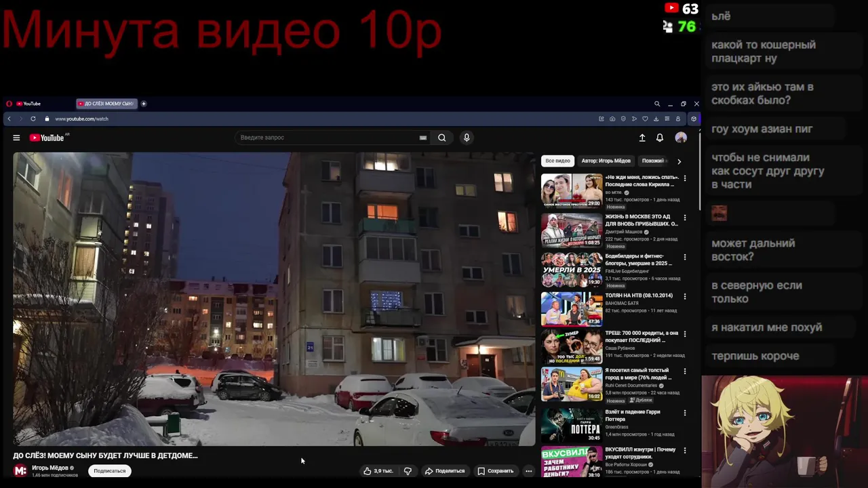Click the Opera menu logo
The width and height of the screenshot is (868, 488).
[x=9, y=104]
